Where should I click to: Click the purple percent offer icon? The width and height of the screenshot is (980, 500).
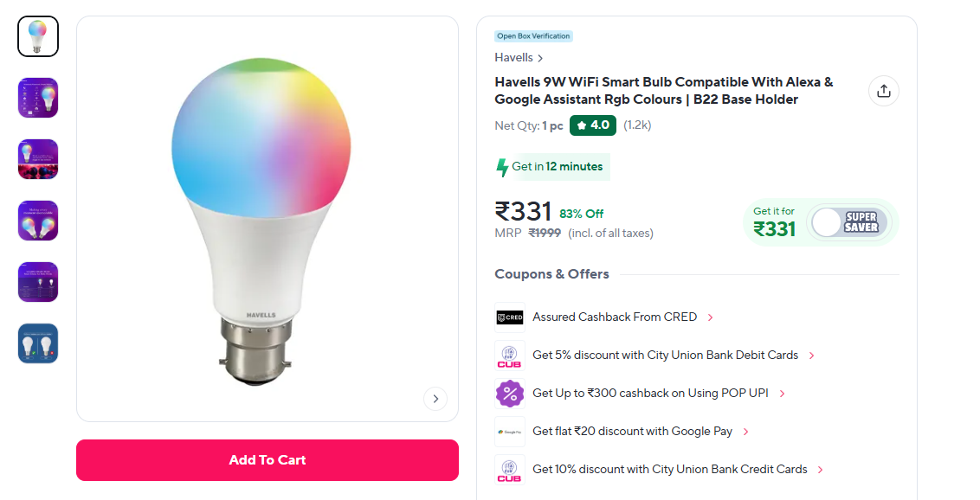click(x=510, y=394)
